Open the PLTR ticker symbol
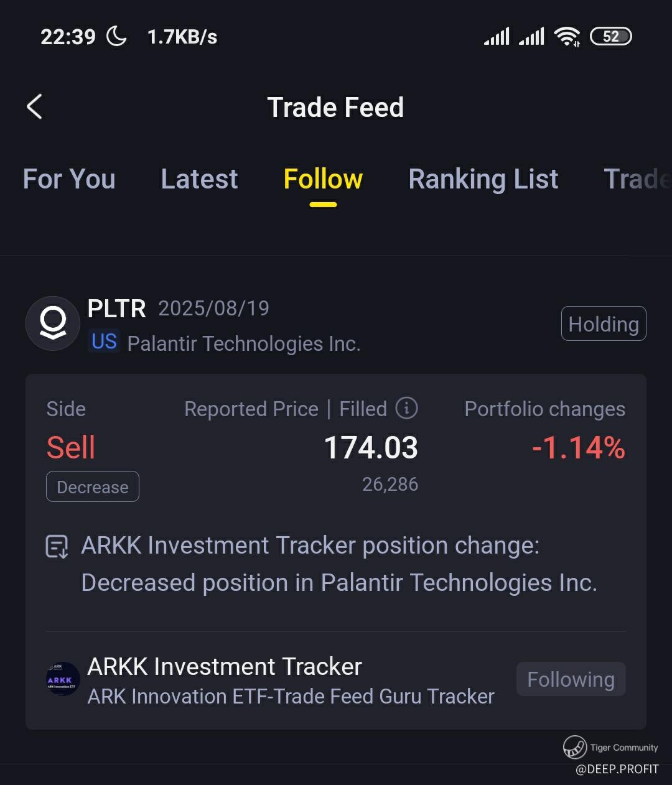Screen dimensions: 672x785 click(116, 309)
